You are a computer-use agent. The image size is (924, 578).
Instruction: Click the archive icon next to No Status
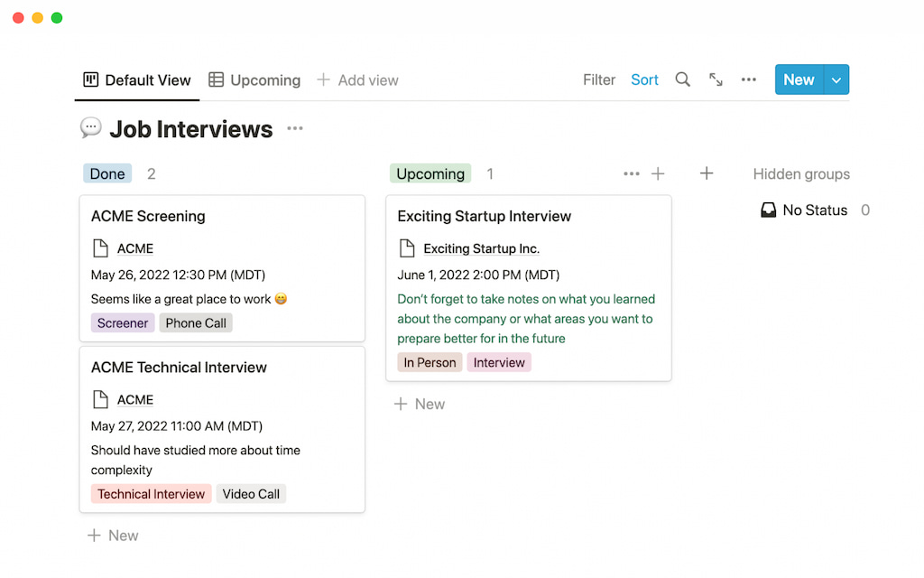point(768,210)
